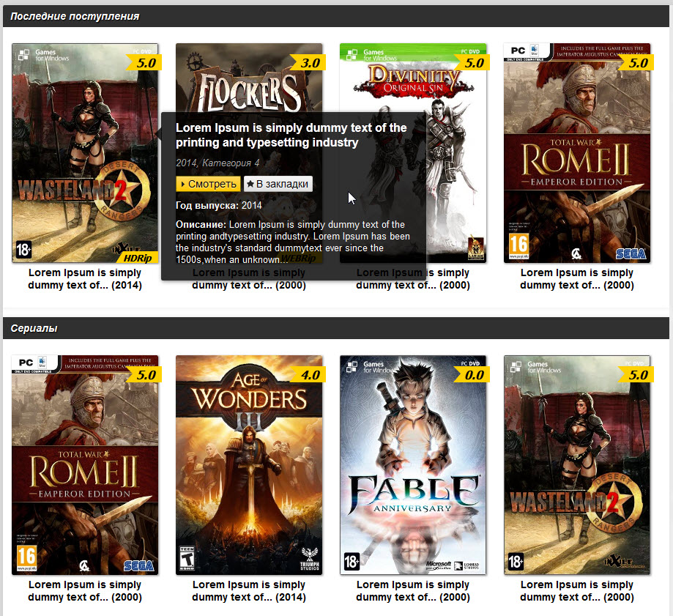Click the 4.0 rating badge on Age of Wonders
Screen dimensions: 673x616
click(308, 375)
